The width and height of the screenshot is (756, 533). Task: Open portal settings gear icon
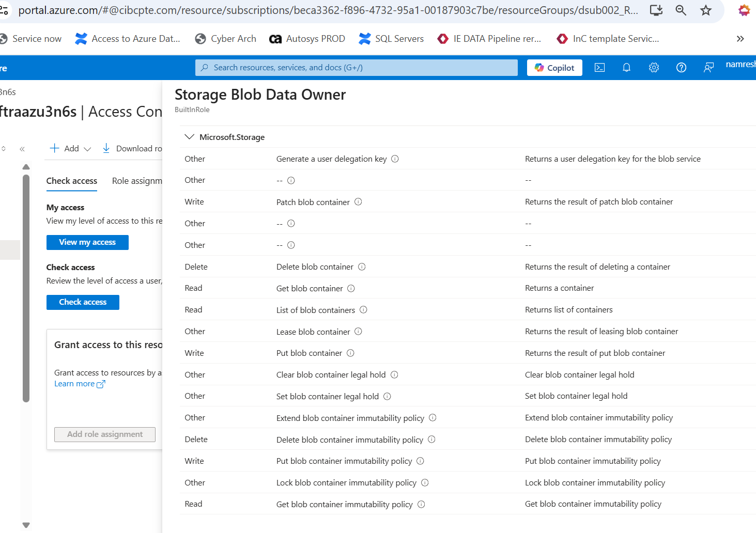point(654,68)
